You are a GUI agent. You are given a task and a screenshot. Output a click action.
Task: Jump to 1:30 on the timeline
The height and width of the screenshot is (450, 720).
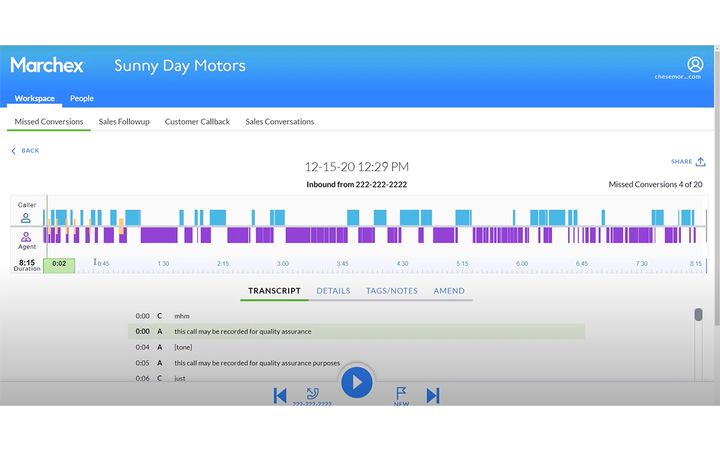click(x=163, y=264)
